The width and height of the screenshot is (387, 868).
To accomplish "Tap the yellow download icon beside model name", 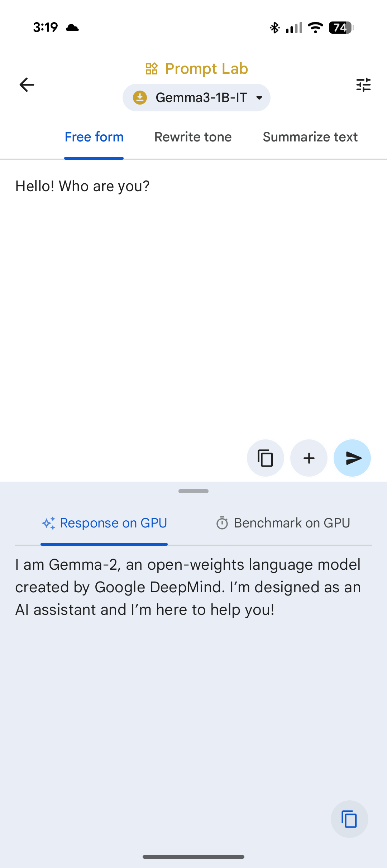I will point(140,97).
